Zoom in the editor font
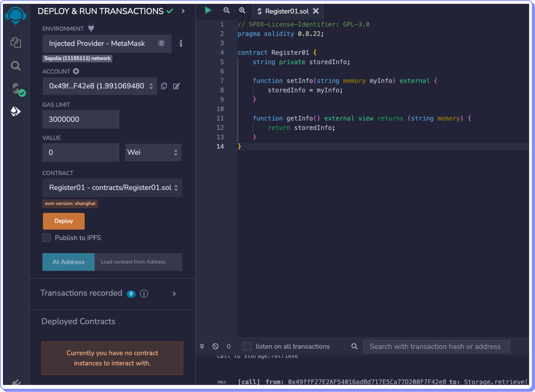Screen dimensions: 535x392 (x=242, y=11)
